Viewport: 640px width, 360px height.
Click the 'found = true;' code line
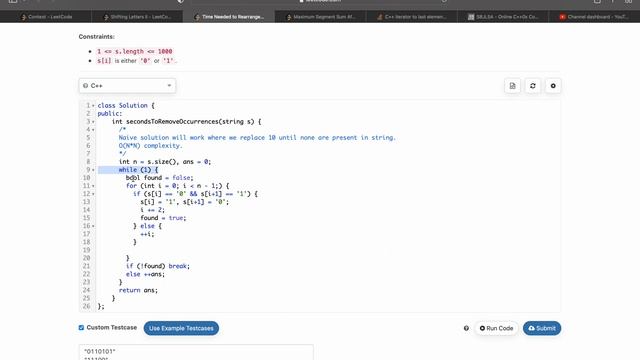pos(163,218)
